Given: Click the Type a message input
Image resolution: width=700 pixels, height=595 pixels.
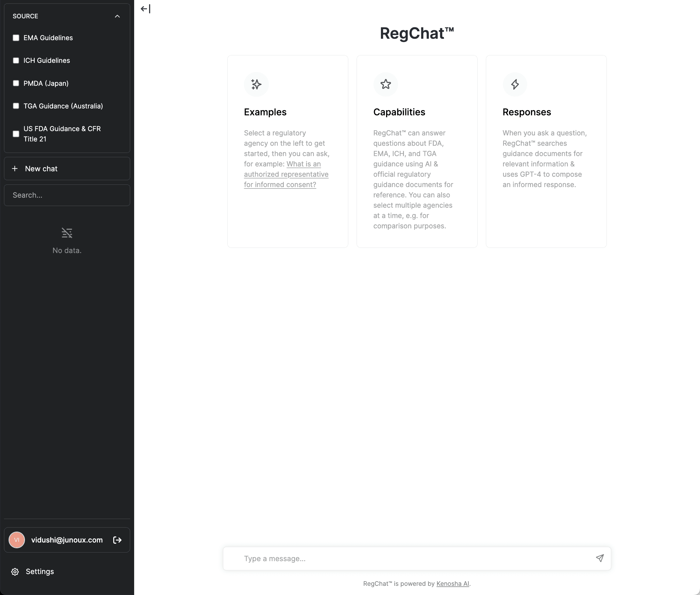Looking at the screenshot, I should (417, 559).
